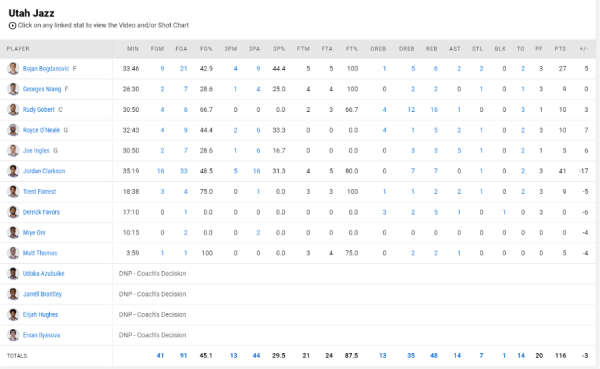
Task: Open Trent Forrest's name link
Action: (x=39, y=191)
